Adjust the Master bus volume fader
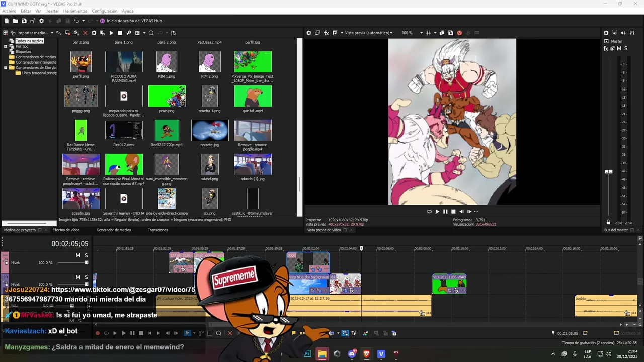 (608, 172)
